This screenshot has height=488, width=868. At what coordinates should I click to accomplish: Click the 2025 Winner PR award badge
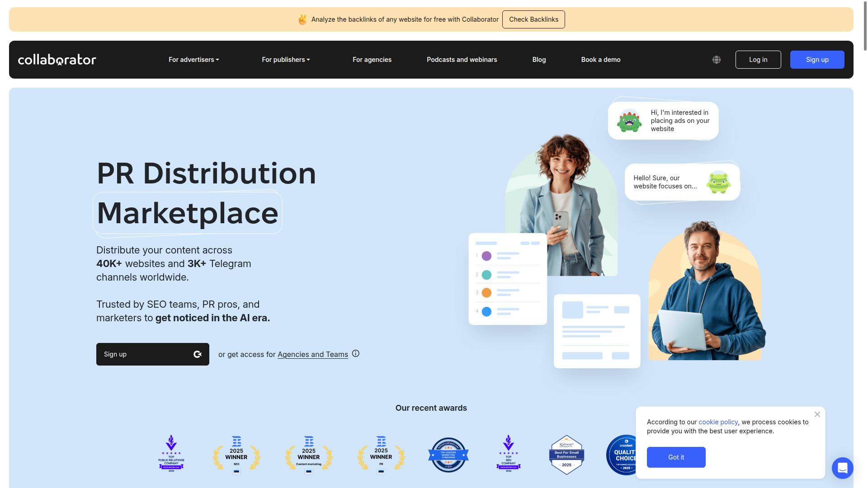click(x=381, y=455)
